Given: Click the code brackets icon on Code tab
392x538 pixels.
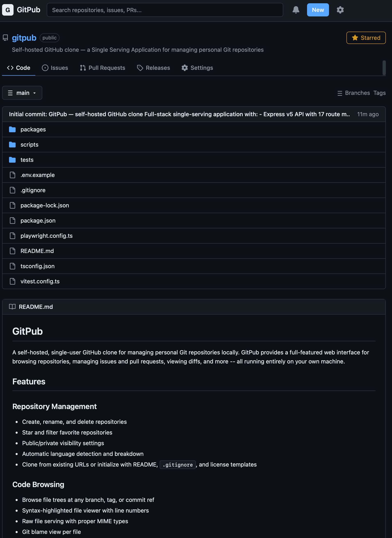Looking at the screenshot, I should (10, 68).
